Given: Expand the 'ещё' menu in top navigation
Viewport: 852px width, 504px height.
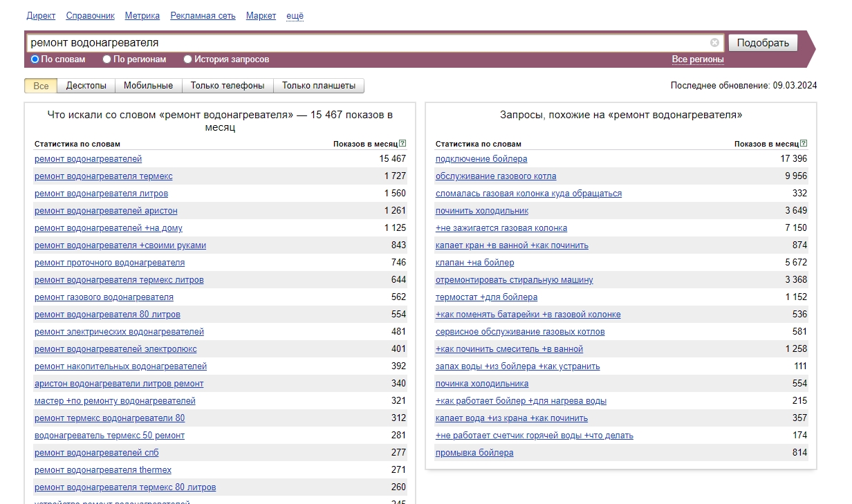Looking at the screenshot, I should tap(295, 16).
